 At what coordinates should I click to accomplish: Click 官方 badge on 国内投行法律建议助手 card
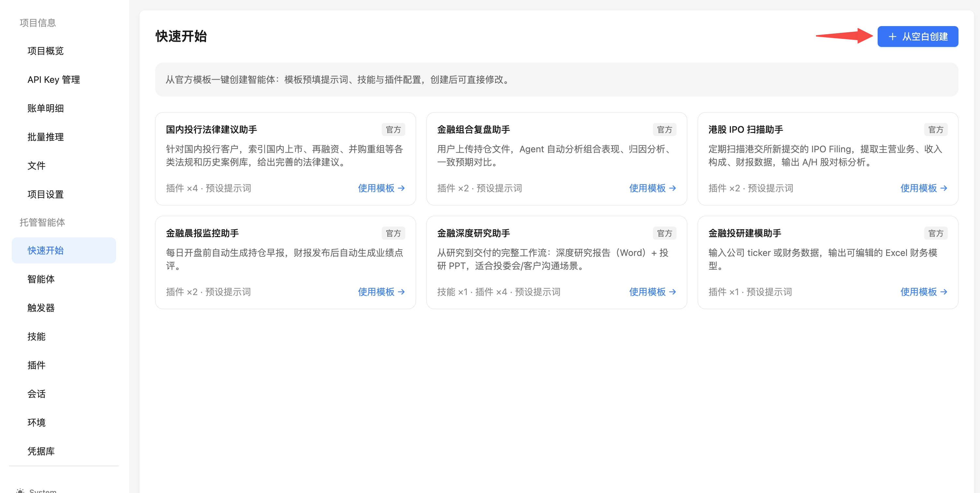[x=393, y=130]
